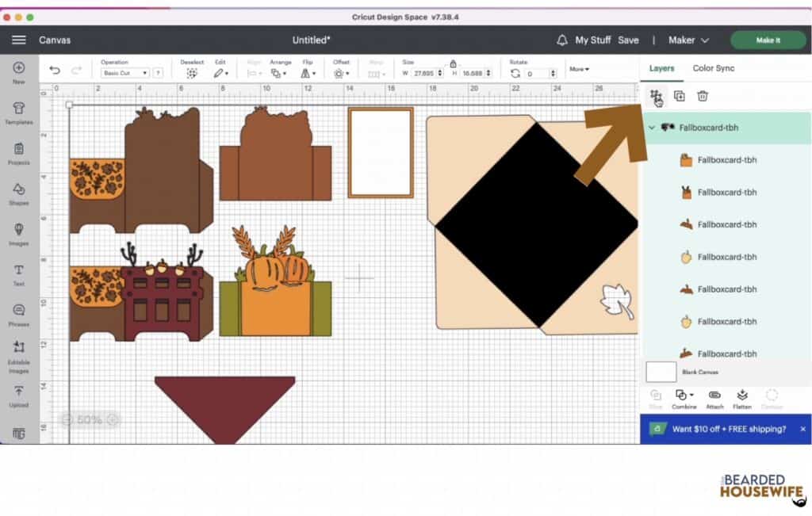
Task: Click the Save link in top bar
Action: [x=629, y=40]
